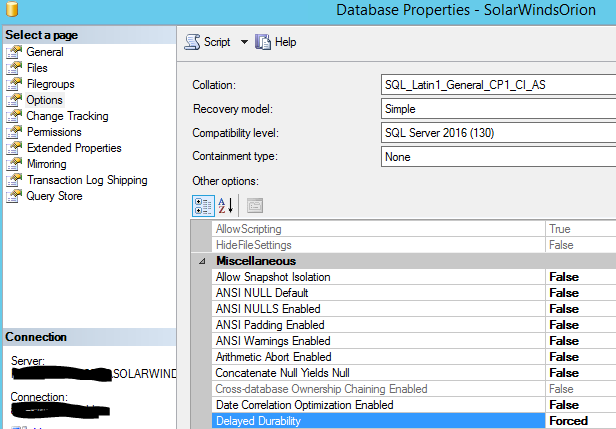Screen dimensions: 616x429
Task: Click the Forced value of Delayed Durability
Action: tap(568, 421)
